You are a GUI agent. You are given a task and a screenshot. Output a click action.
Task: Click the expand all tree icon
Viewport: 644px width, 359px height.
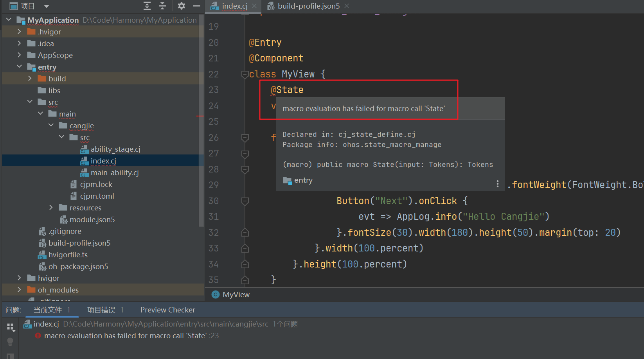[147, 6]
